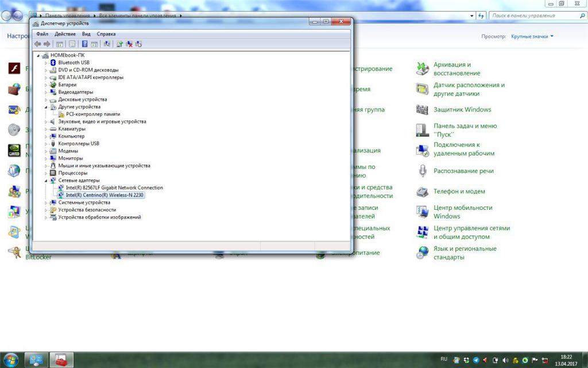588x368 pixels.
Task: Disable the device with the last toolbar icon
Action: pos(139,44)
